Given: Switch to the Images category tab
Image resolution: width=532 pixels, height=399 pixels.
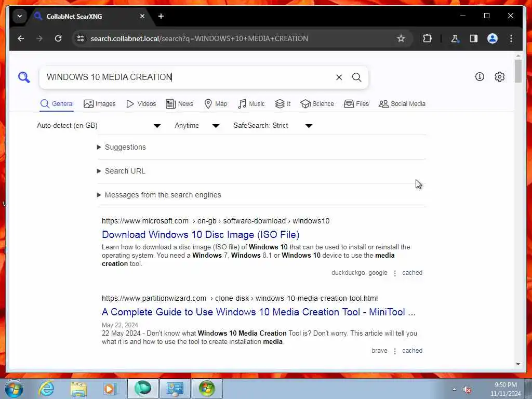Looking at the screenshot, I should (x=99, y=104).
